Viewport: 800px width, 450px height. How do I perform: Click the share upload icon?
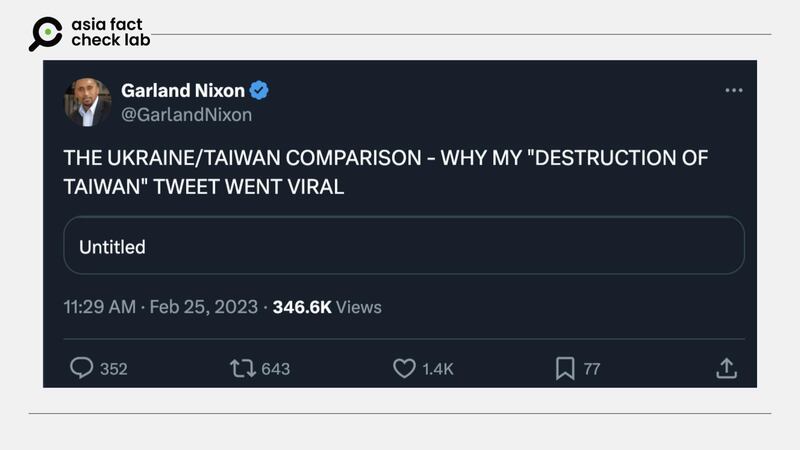tap(726, 368)
